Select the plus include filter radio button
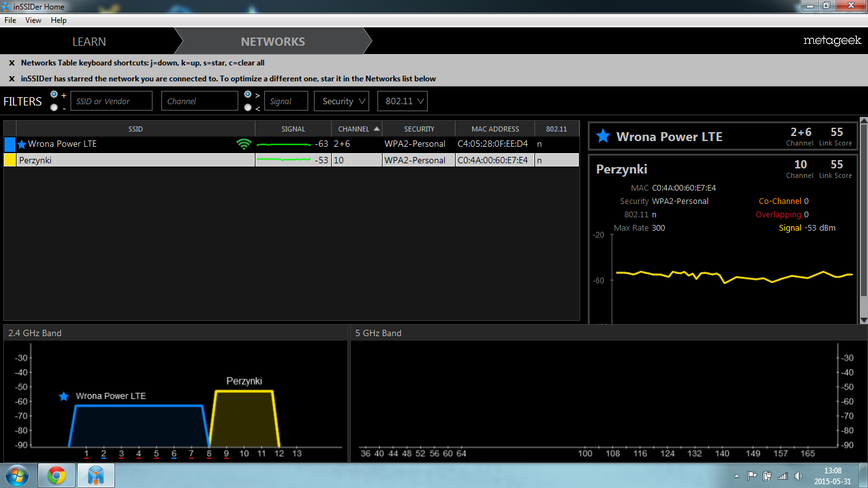Image resolution: width=868 pixels, height=488 pixels. [54, 94]
